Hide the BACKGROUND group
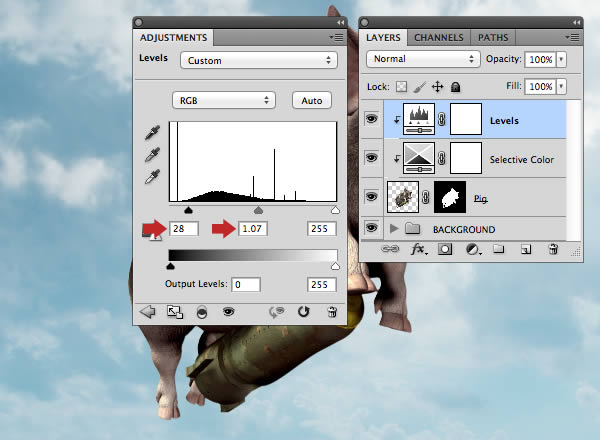600x440 pixels. pyautogui.click(x=371, y=228)
